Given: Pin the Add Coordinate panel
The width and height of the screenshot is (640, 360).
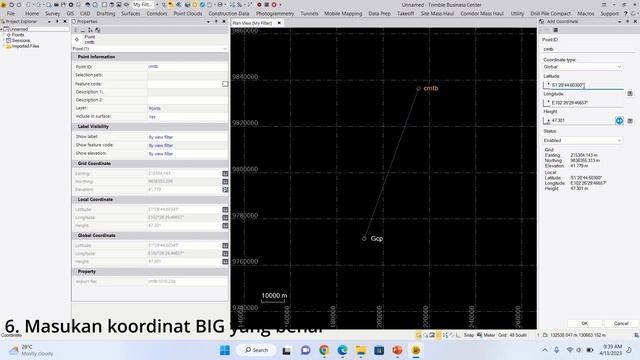Looking at the screenshot, I should (x=627, y=22).
